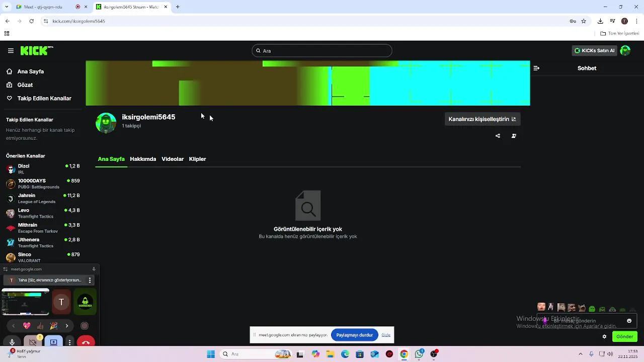Click the 'Gizle' link in sharing bar
The image size is (644, 362).
point(386,335)
